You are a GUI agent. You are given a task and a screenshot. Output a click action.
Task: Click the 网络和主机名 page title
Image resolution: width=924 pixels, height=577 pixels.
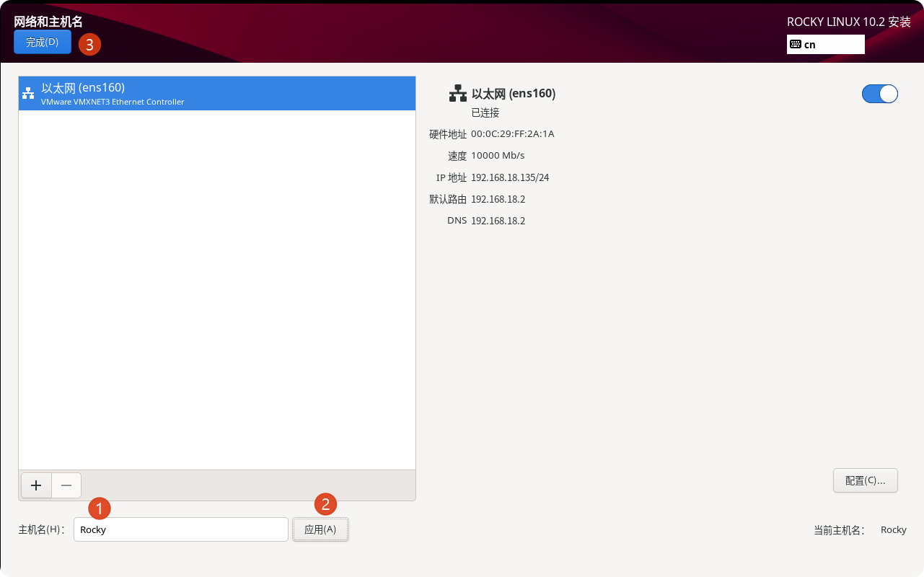48,22
